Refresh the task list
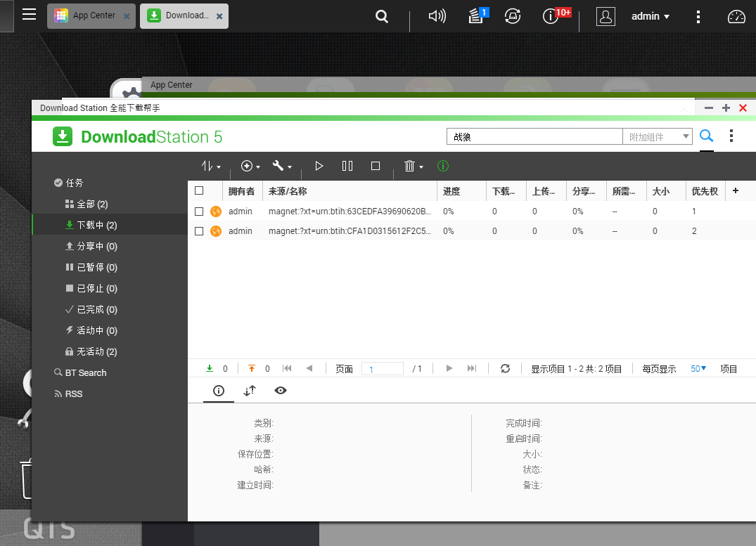Screen dimensions: 756x546 coord(505,369)
